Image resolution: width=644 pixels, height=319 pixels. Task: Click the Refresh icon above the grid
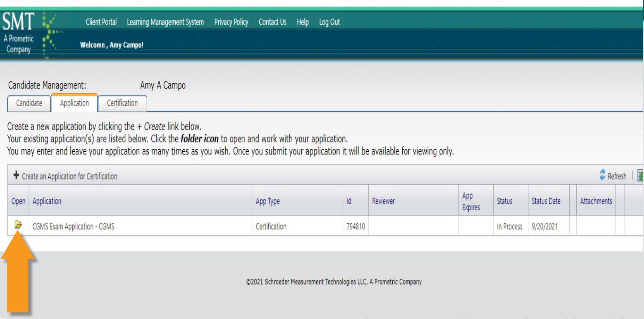pos(602,176)
